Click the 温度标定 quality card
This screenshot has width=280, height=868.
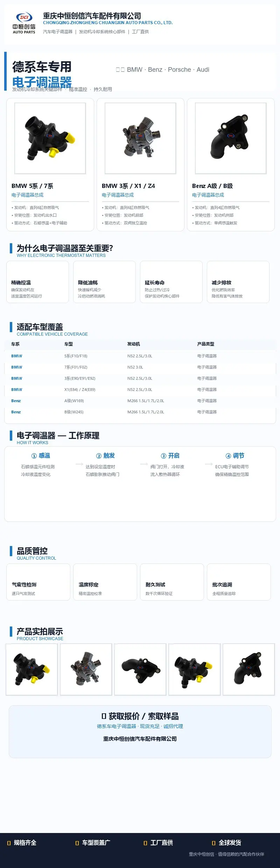pos(105,582)
